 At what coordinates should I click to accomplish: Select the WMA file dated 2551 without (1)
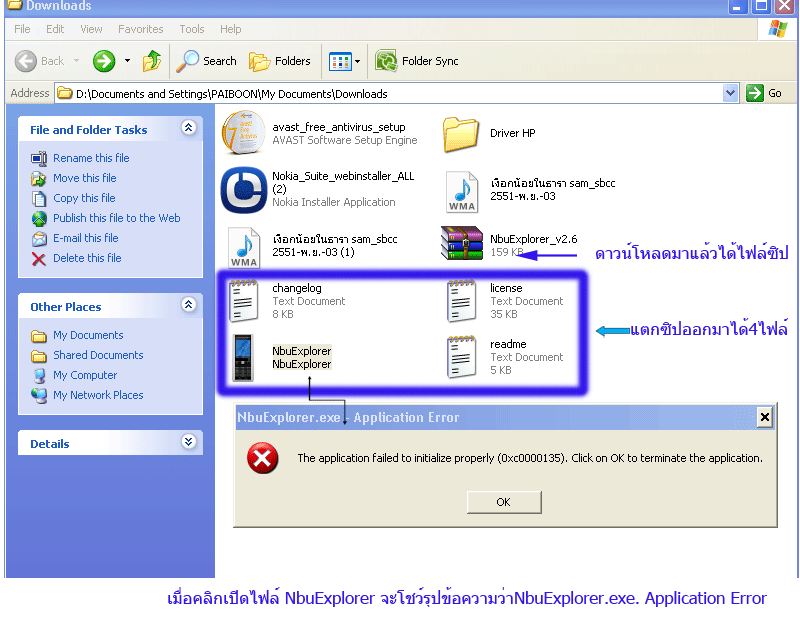coord(462,191)
